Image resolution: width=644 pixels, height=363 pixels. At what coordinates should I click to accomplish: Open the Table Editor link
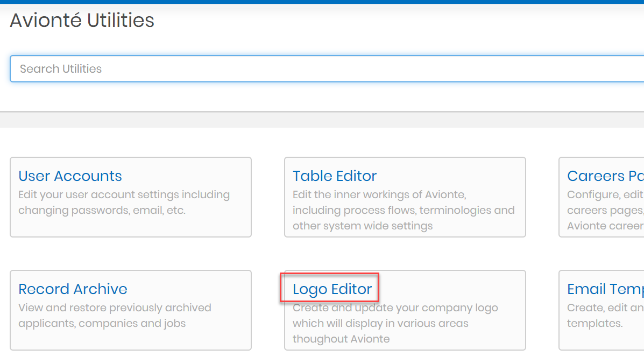(334, 176)
